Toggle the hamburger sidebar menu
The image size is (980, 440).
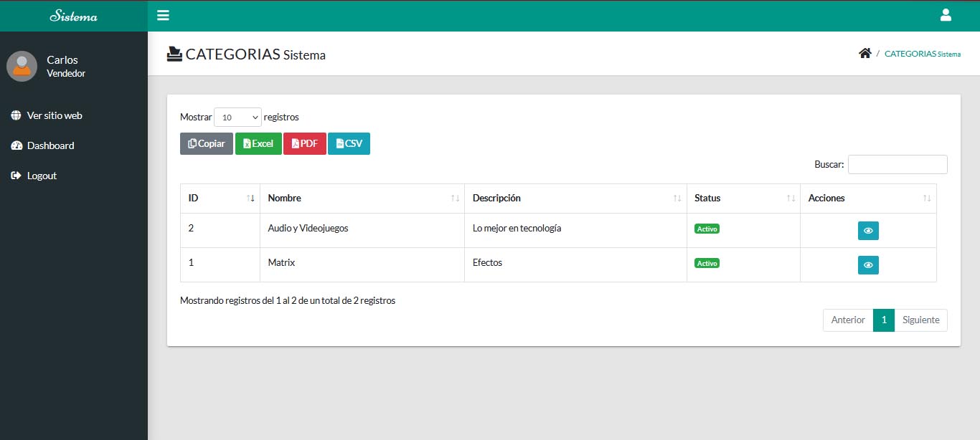point(163,16)
